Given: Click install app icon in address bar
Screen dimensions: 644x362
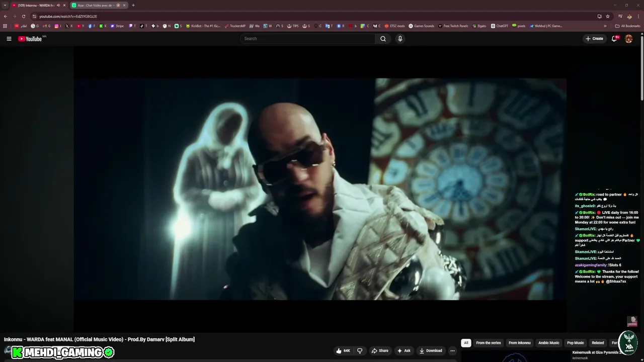Looking at the screenshot, I should [x=599, y=16].
